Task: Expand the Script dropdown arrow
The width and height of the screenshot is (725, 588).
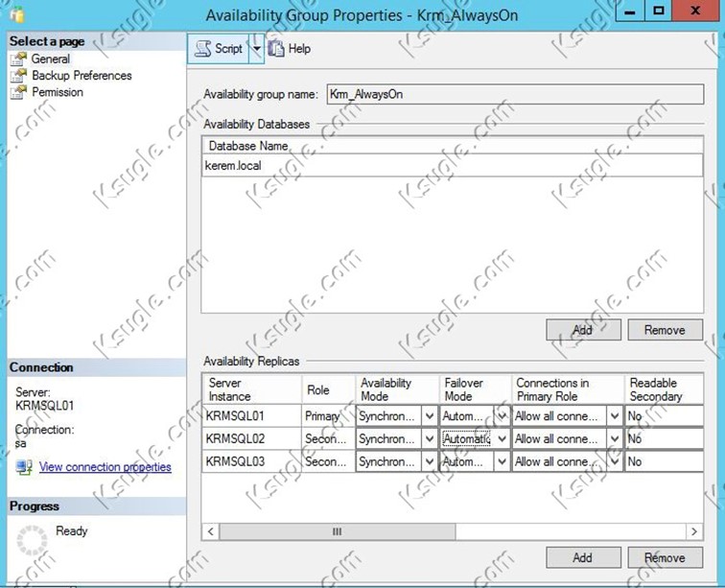Action: [257, 49]
